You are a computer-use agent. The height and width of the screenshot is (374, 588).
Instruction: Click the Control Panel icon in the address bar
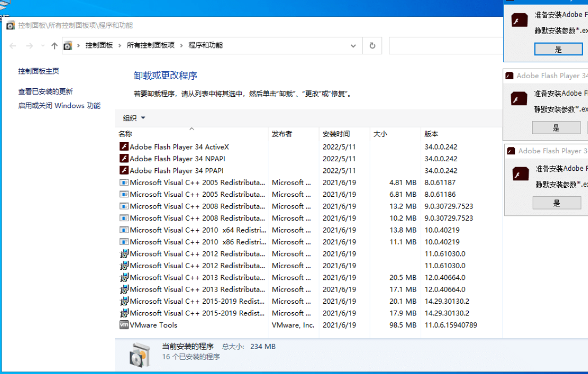click(x=68, y=46)
